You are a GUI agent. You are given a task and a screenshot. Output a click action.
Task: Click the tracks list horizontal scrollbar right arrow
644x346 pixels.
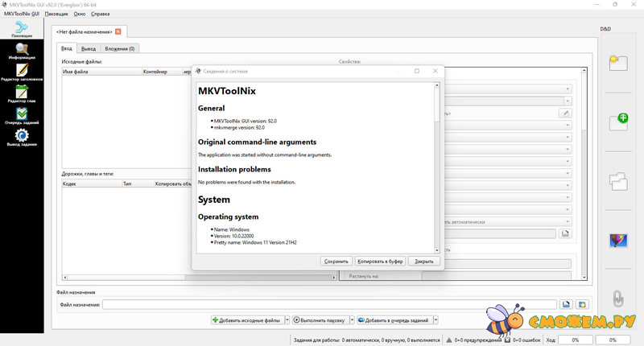point(333,278)
